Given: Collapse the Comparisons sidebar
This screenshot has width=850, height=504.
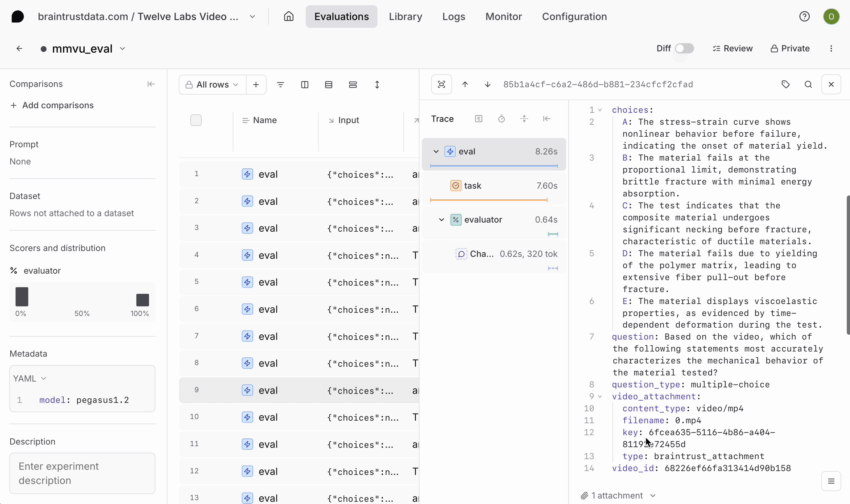Looking at the screenshot, I should pos(151,84).
